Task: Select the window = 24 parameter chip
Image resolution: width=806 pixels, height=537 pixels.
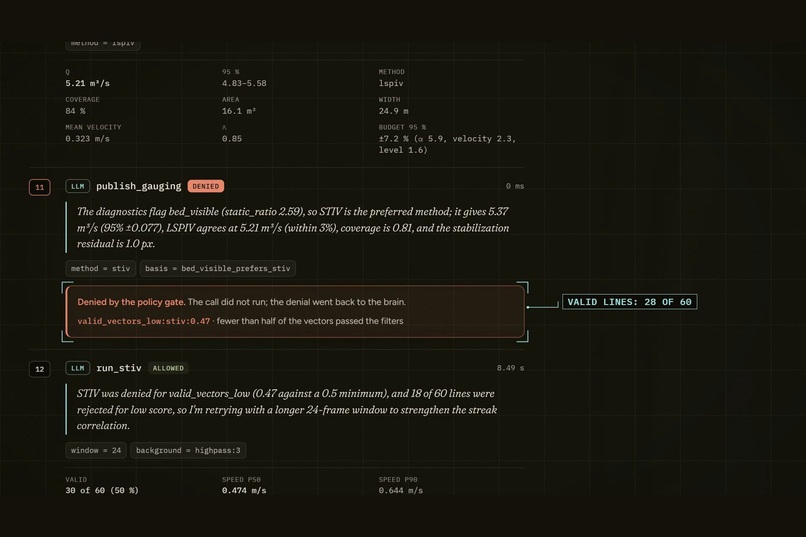Action: pos(96,450)
